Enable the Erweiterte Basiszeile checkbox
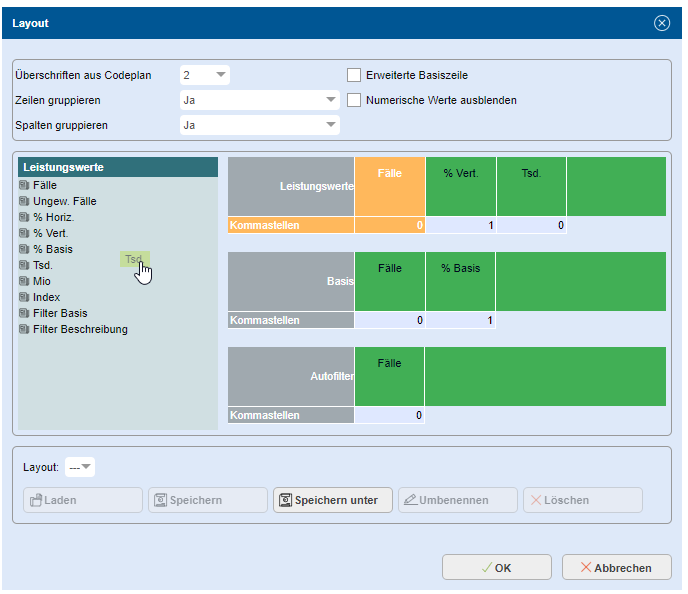Viewport: 688px width, 594px height. tap(354, 75)
